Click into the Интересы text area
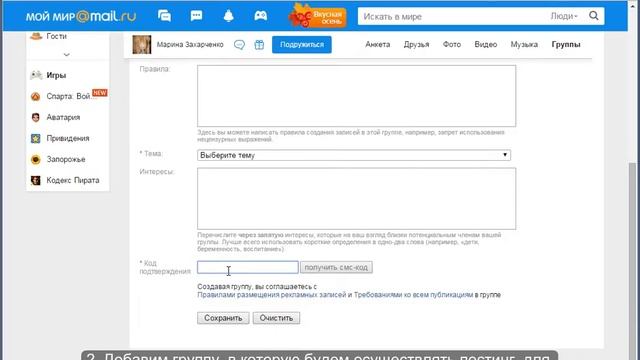The width and height of the screenshot is (640, 360). point(356,199)
